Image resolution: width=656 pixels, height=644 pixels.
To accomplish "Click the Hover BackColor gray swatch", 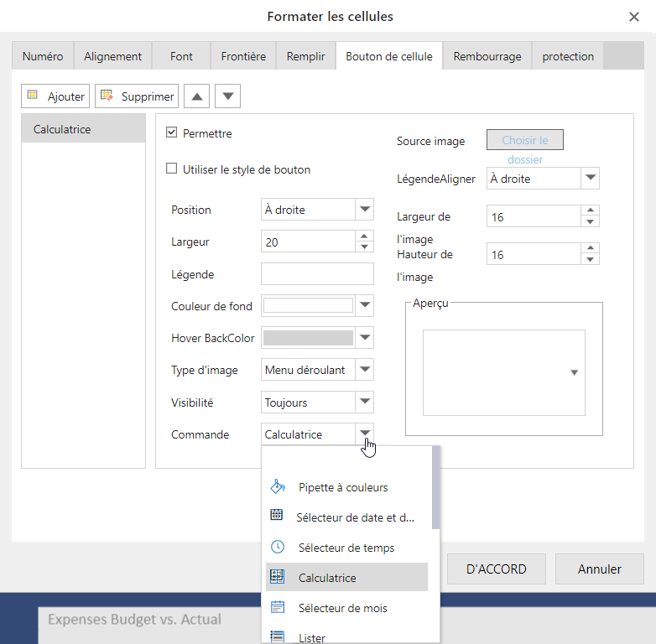I will point(308,338).
